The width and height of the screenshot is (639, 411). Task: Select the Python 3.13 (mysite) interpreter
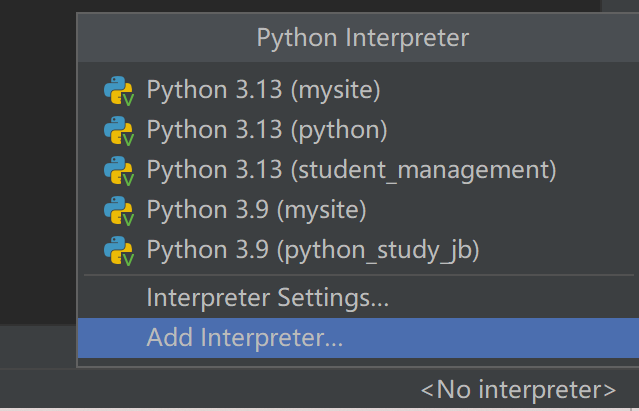point(264,90)
